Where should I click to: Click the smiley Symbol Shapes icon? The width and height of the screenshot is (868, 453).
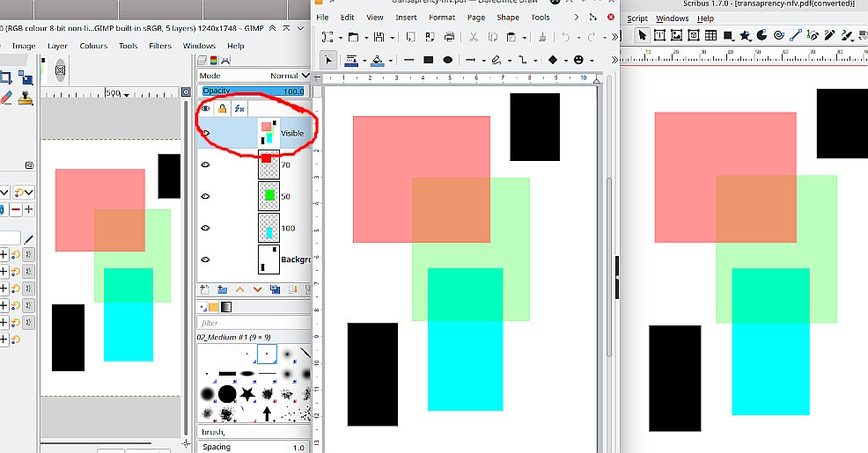(x=578, y=60)
